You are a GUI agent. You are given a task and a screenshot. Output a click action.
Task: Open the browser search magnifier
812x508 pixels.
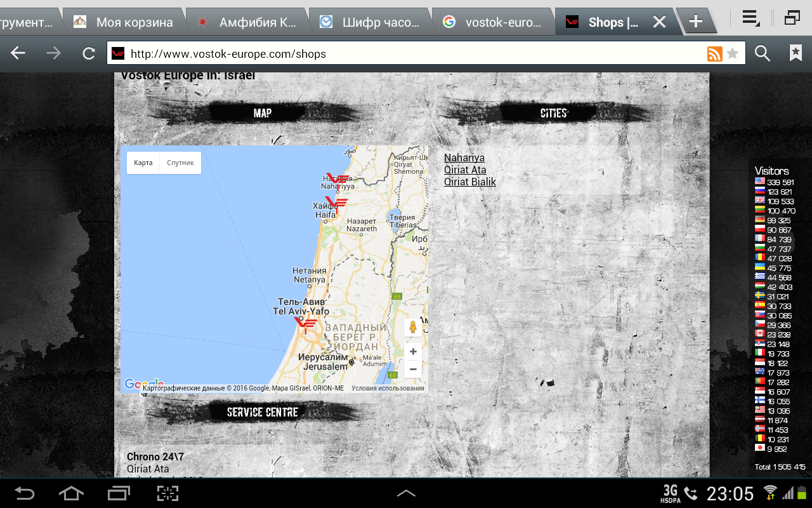click(x=762, y=53)
